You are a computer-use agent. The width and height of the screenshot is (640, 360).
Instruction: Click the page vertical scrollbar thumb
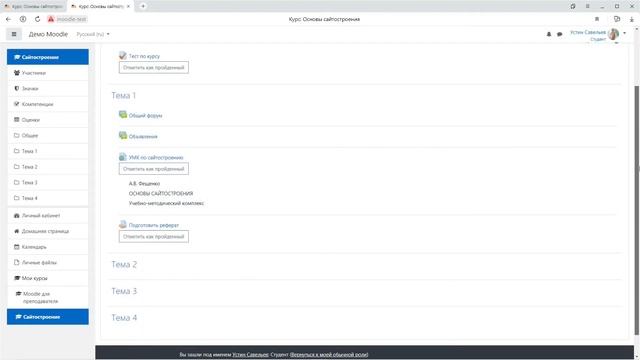click(x=637, y=210)
